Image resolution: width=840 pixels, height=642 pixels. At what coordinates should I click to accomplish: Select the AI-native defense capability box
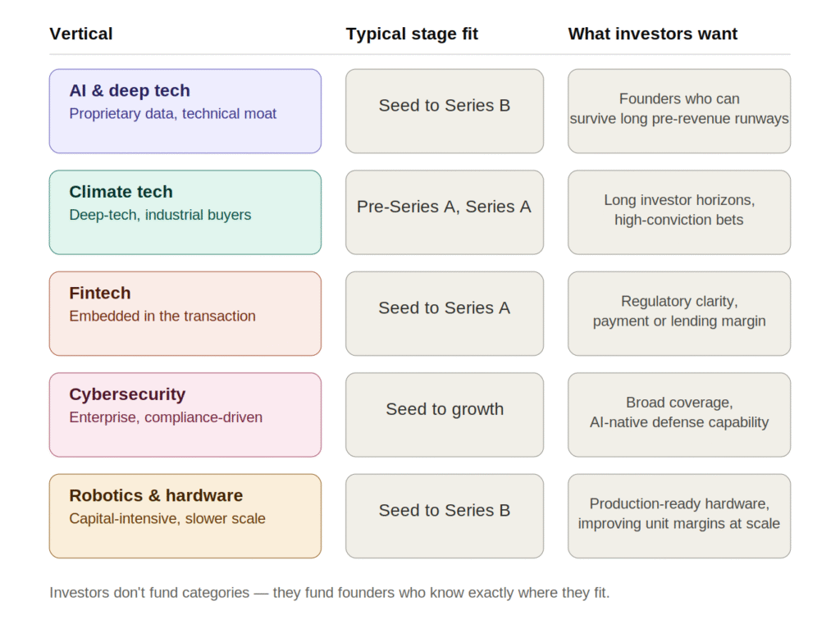[x=679, y=414]
